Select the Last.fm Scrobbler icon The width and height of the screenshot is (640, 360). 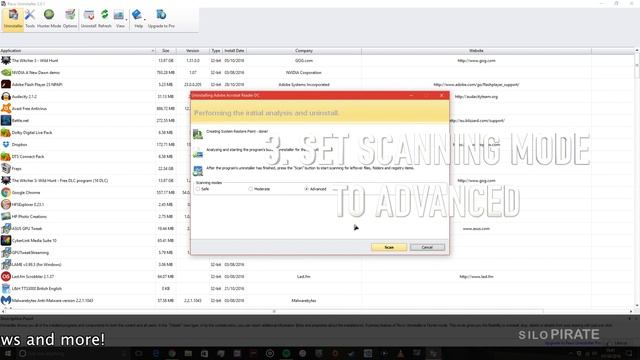(x=6, y=276)
